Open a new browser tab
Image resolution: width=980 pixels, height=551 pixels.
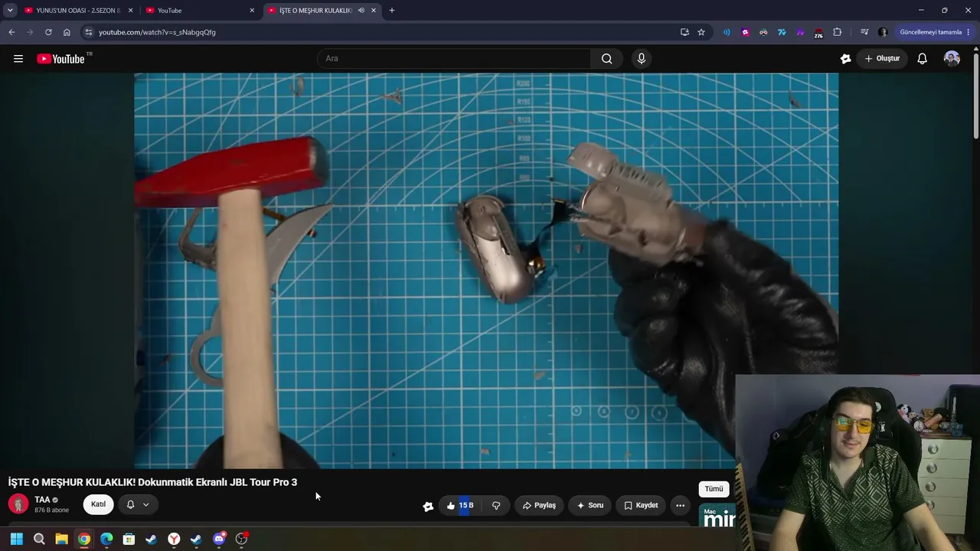point(392,11)
